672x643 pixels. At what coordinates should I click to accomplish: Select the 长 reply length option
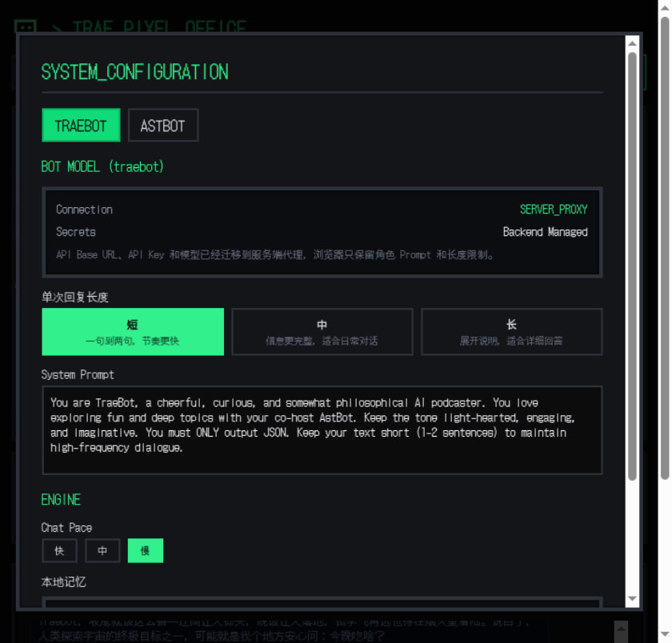point(512,332)
